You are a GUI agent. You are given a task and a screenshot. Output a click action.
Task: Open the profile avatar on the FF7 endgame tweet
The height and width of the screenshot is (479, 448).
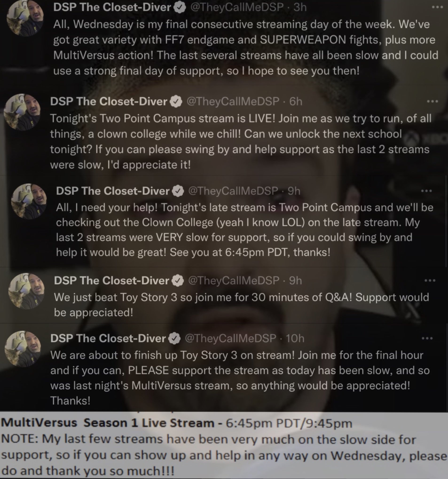pyautogui.click(x=25, y=18)
